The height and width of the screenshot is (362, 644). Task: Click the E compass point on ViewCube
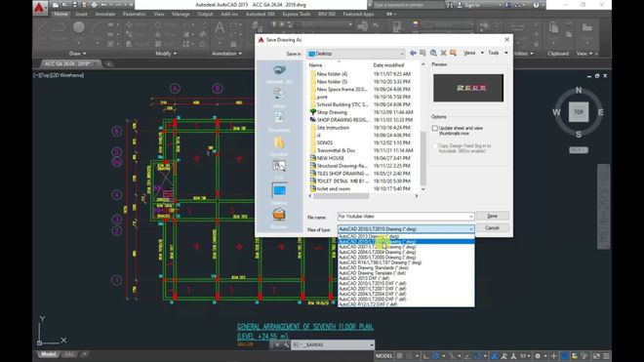click(600, 112)
